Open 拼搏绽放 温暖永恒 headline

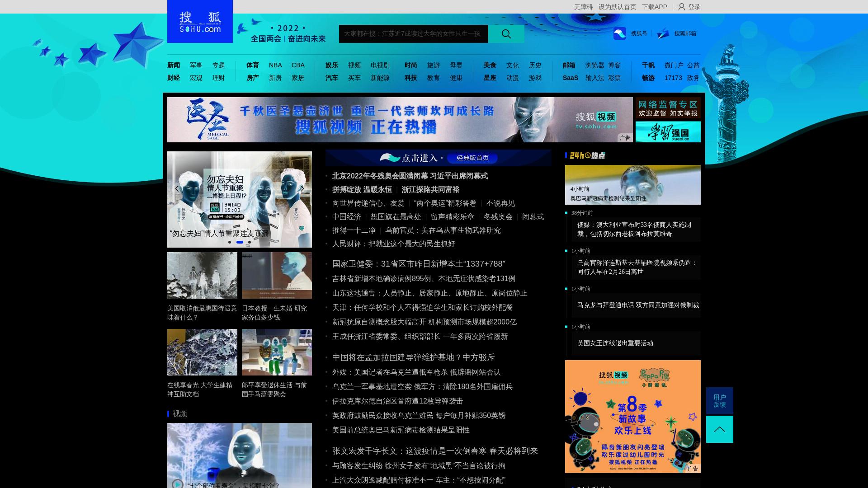coord(362,189)
